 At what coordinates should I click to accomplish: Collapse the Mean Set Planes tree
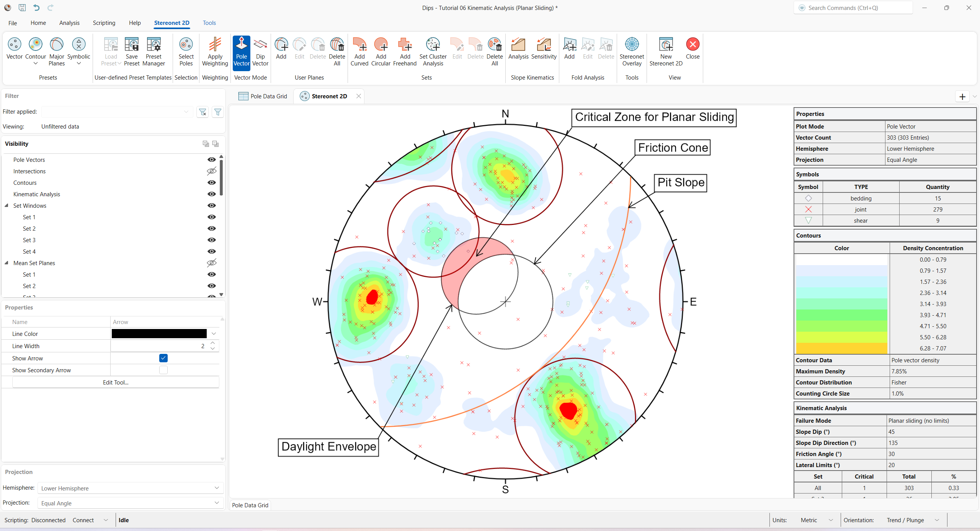(6, 263)
